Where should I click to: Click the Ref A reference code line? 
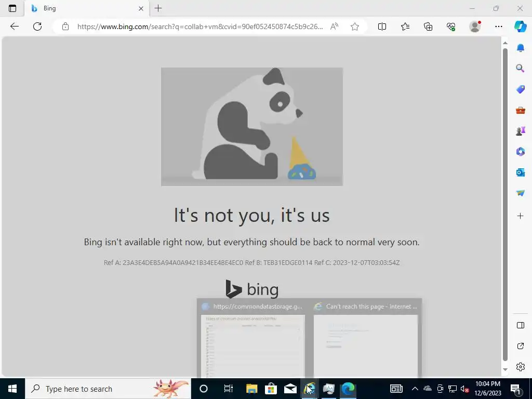(x=252, y=262)
